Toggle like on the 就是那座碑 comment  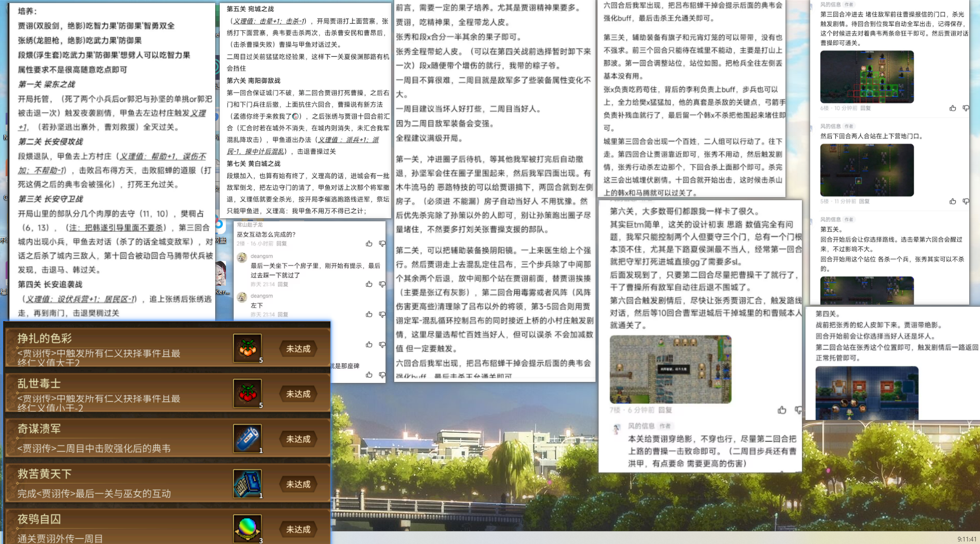tap(369, 375)
